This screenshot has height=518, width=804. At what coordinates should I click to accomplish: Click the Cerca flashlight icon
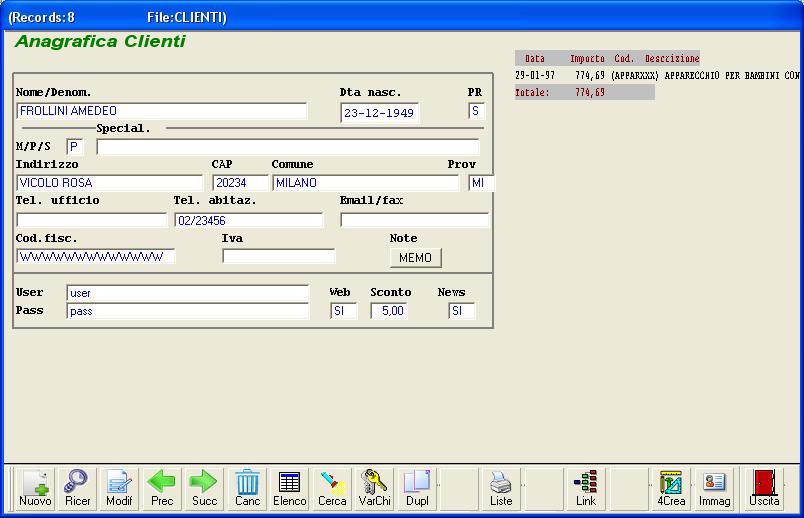[332, 489]
